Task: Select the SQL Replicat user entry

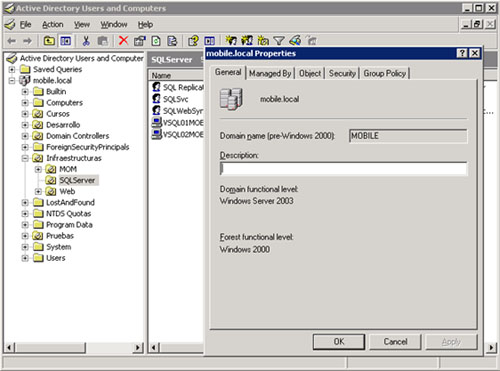Action: pyautogui.click(x=183, y=87)
